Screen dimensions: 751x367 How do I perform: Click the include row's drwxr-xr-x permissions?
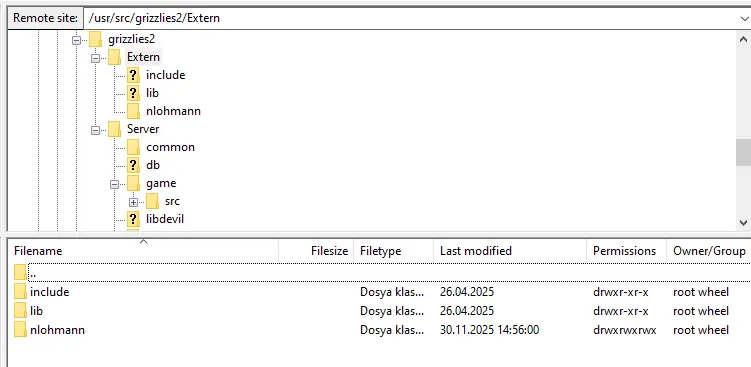[x=621, y=292]
